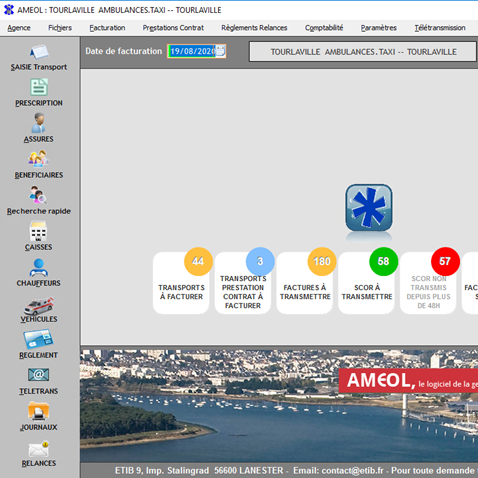478x478 pixels.
Task: Open the Comptabilité menu
Action: (324, 28)
